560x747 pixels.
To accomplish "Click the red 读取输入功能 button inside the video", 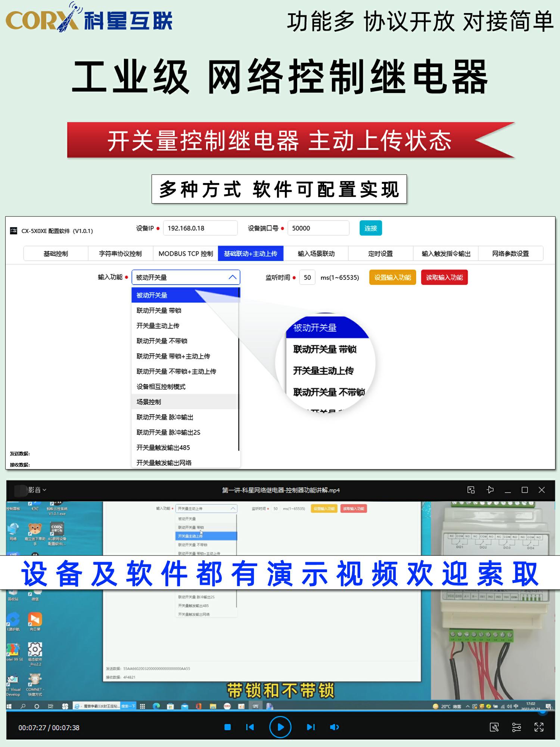I will pos(354,508).
